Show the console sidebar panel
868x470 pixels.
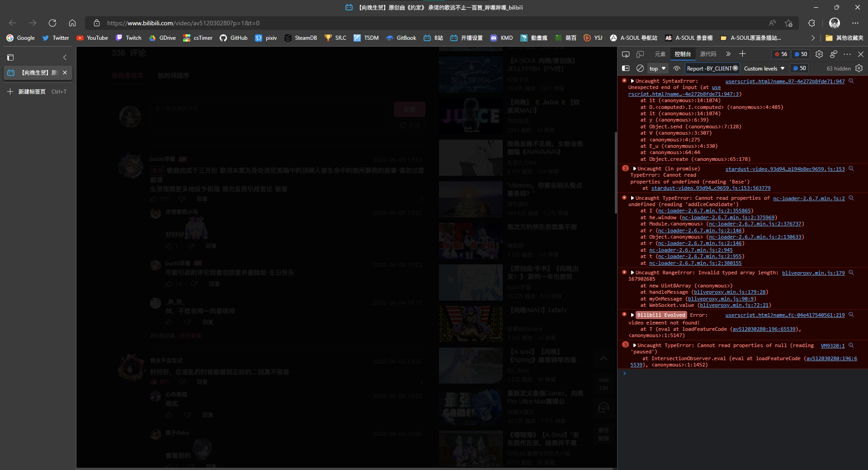[x=626, y=68]
